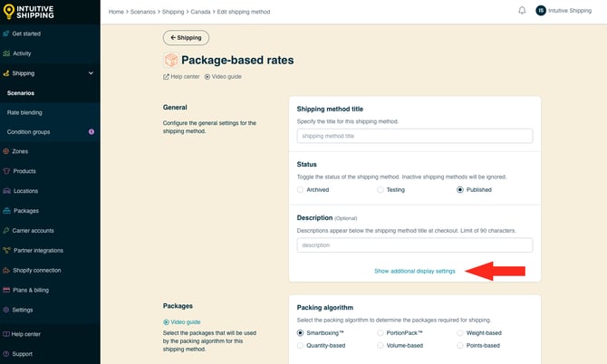Click the Support question icon
This screenshot has height=364, width=607.
[x=5, y=354]
